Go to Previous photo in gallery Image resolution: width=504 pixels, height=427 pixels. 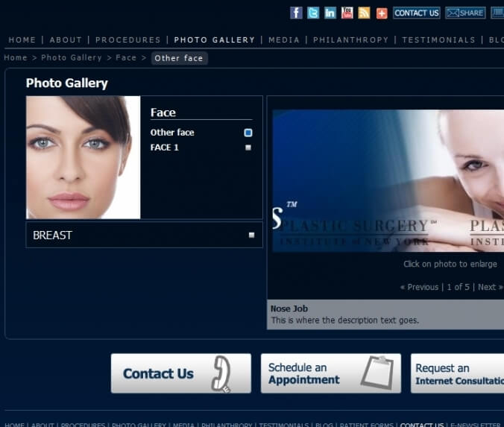pos(419,287)
